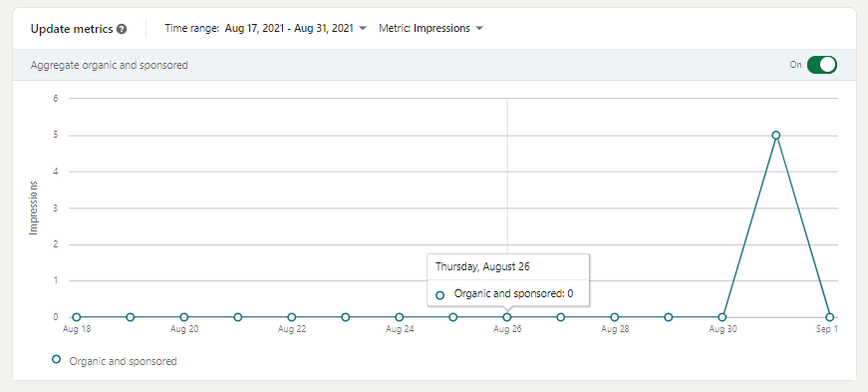Click the Aug 30 data point marker

click(722, 317)
